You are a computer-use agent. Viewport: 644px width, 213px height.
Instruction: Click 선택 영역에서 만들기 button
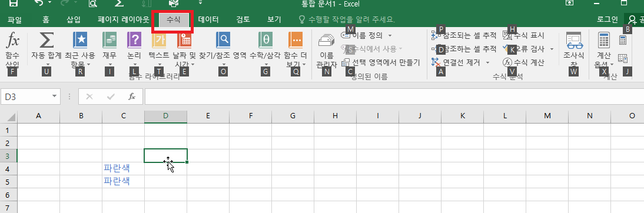381,62
